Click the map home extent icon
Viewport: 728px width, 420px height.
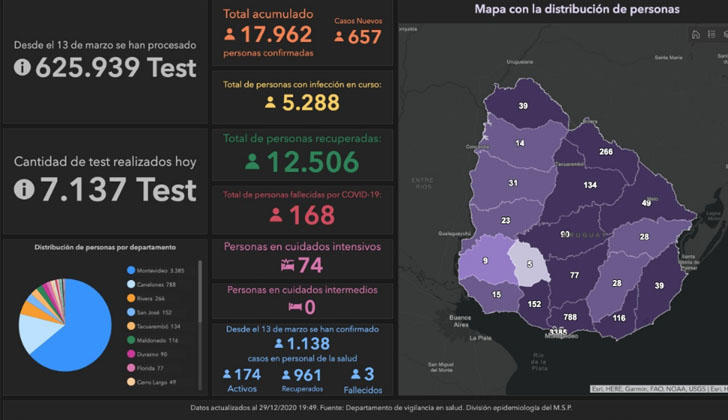click(696, 34)
